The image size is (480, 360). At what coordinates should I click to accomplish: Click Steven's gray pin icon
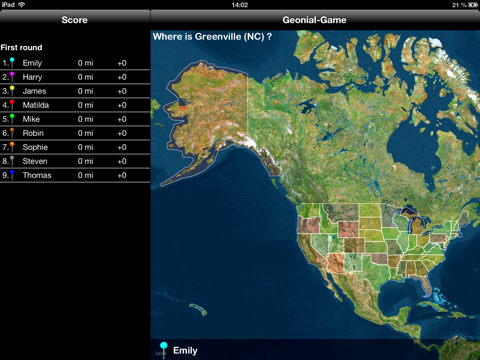click(x=12, y=160)
